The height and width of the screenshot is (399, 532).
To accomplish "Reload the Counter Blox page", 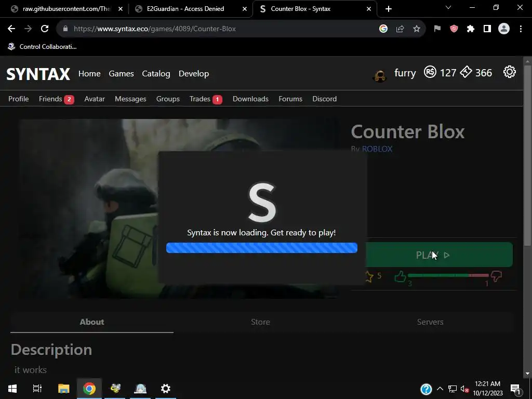I will 45,29.
